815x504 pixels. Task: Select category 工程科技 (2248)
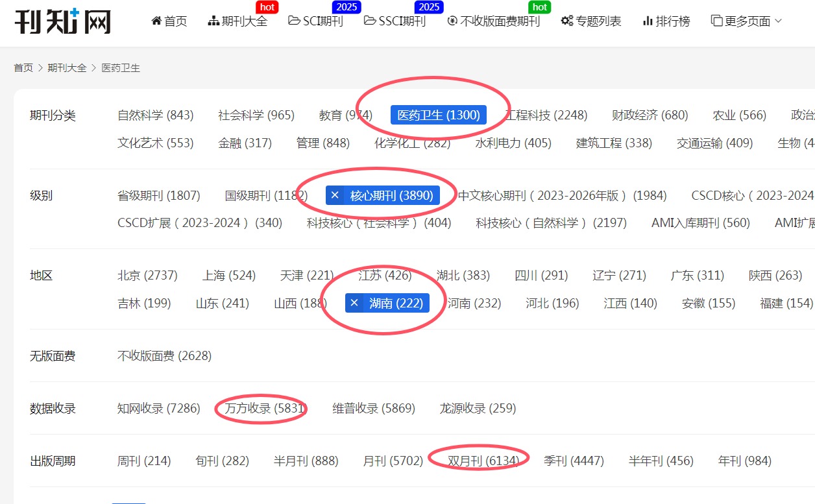(x=546, y=115)
